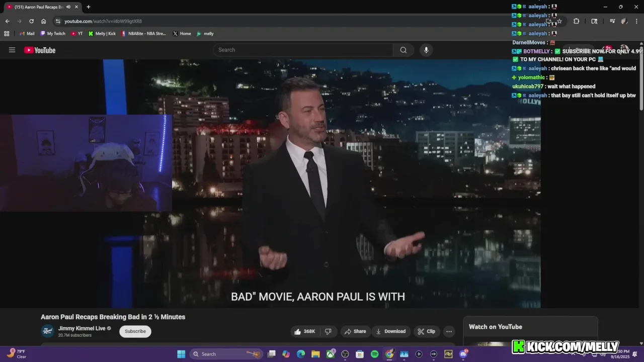Screen dimensions: 644x362
Task: Open the melly bookmark
Action: pyautogui.click(x=205, y=34)
